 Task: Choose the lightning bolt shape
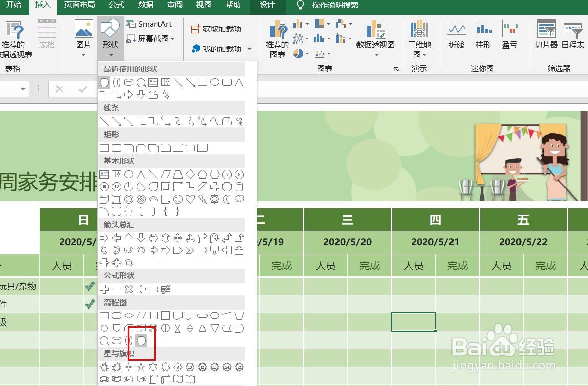click(x=202, y=199)
